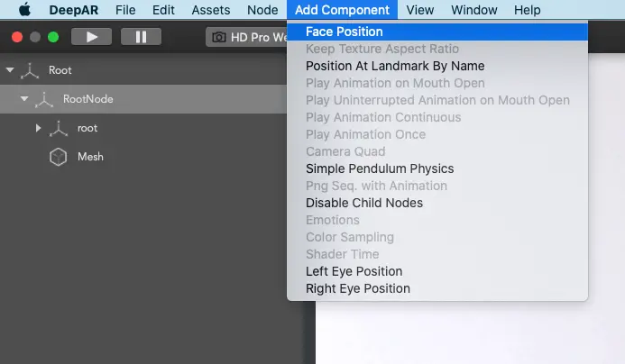Image resolution: width=625 pixels, height=364 pixels.
Task: Open the Apple menu
Action: point(24,10)
